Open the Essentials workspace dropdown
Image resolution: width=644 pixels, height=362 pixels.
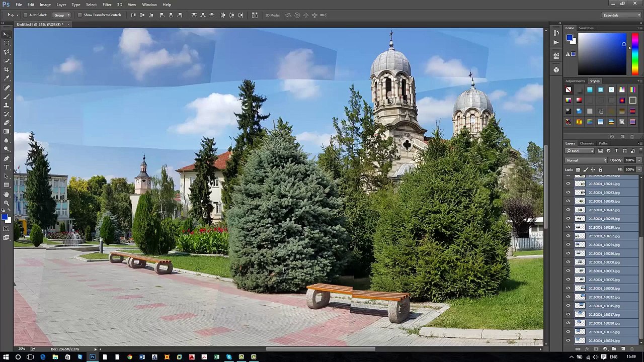(621, 15)
